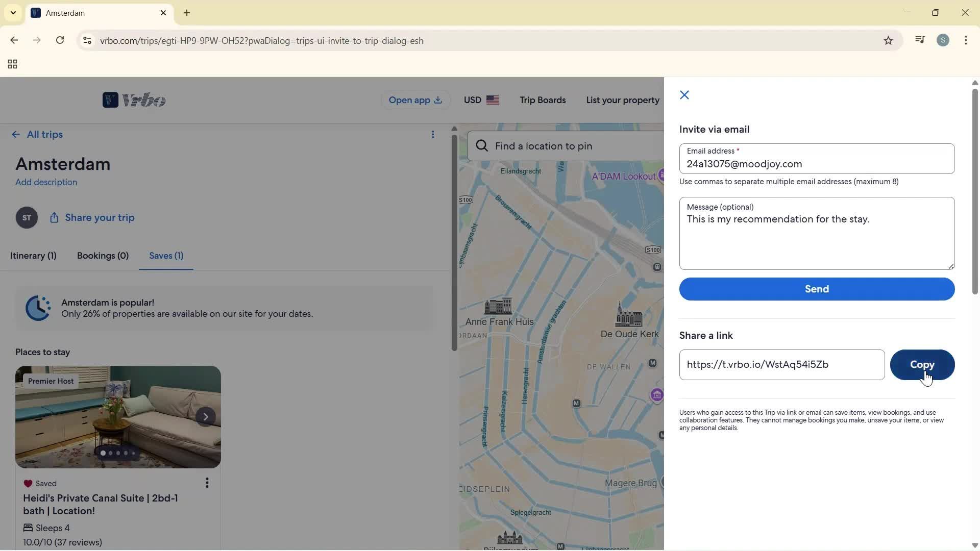Click the next photo arrow on Heidi's listing
The height and width of the screenshot is (551, 980).
tap(206, 417)
